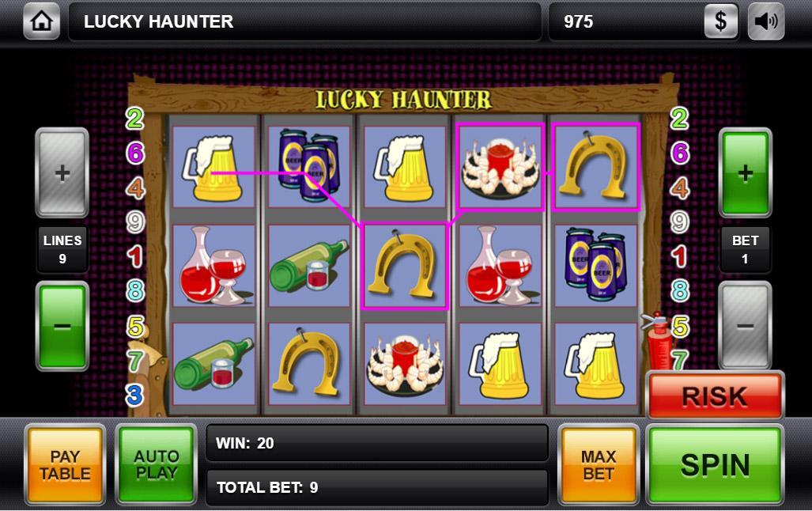Image resolution: width=812 pixels, height=511 pixels.
Task: Select payline number 6 on left side
Action: [135, 153]
